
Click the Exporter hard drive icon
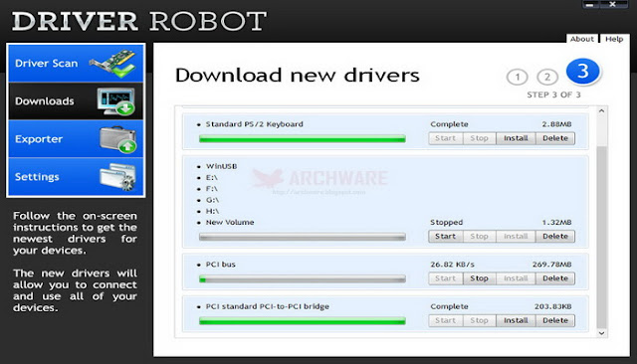[117, 139]
